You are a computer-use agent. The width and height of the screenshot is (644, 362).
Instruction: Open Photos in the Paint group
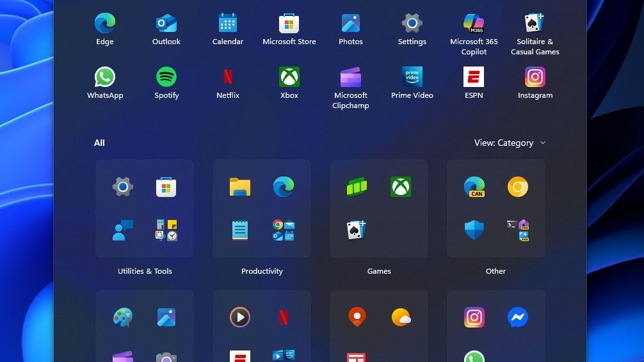pos(166,317)
